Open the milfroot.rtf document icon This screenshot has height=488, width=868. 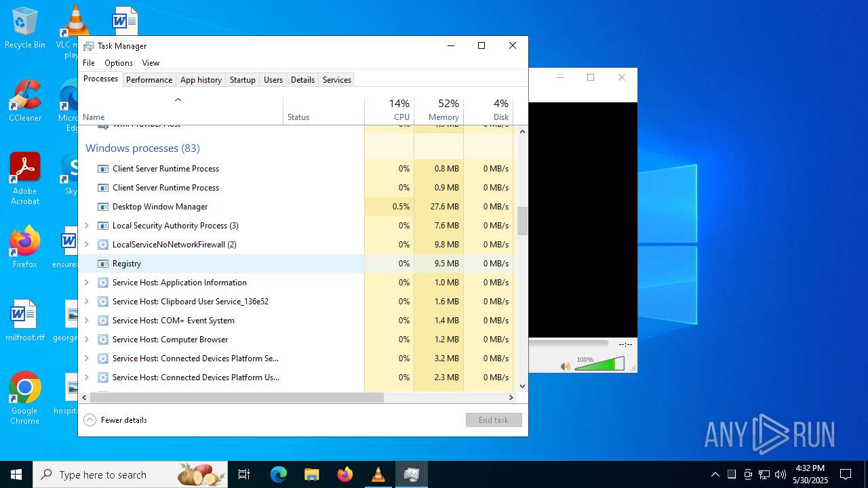click(x=24, y=321)
